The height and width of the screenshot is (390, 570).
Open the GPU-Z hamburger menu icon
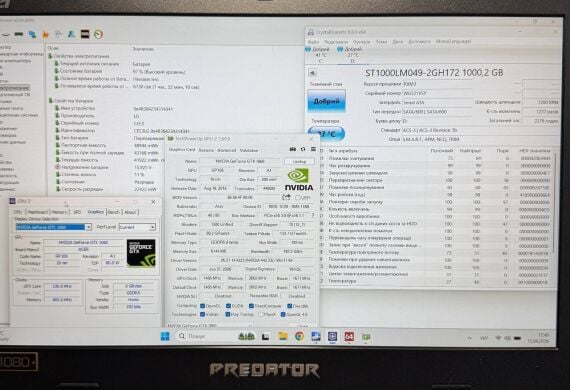tap(313, 149)
